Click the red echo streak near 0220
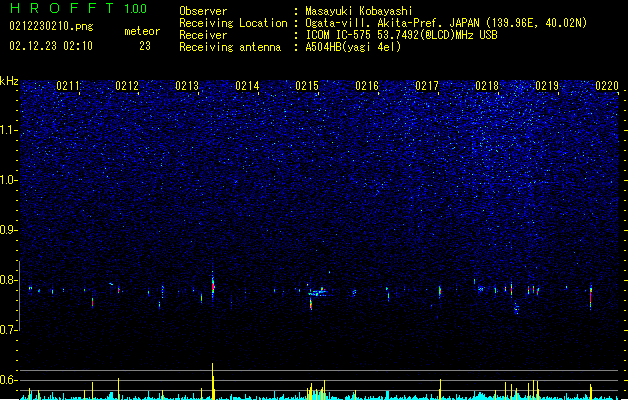Image resolution: width=629 pixels, height=400 pixels. pyautogui.click(x=590, y=297)
